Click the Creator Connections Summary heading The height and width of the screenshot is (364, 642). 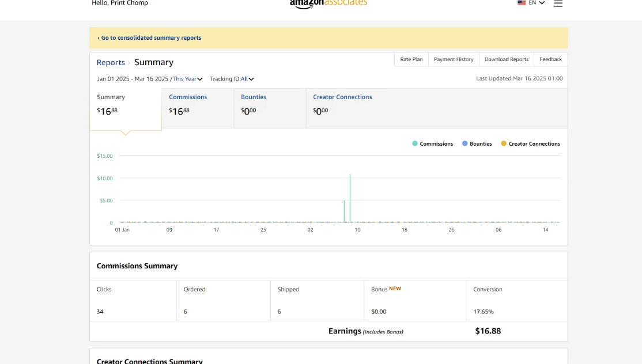click(149, 361)
